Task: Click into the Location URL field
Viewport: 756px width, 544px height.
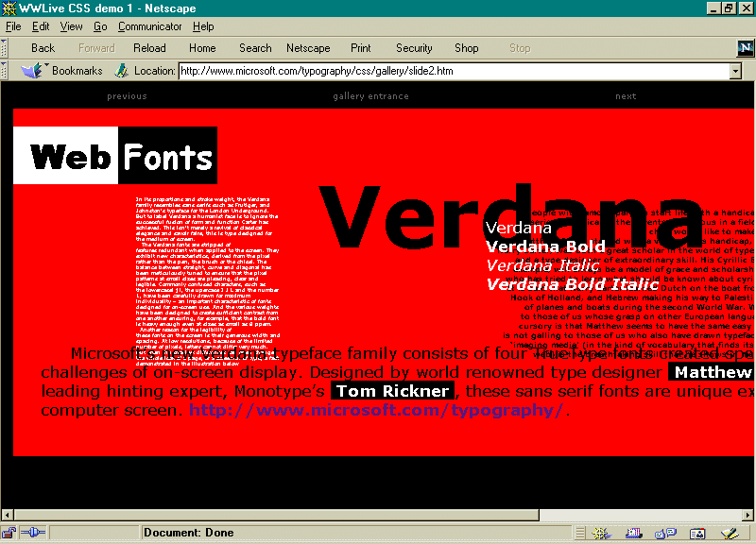Action: point(455,72)
